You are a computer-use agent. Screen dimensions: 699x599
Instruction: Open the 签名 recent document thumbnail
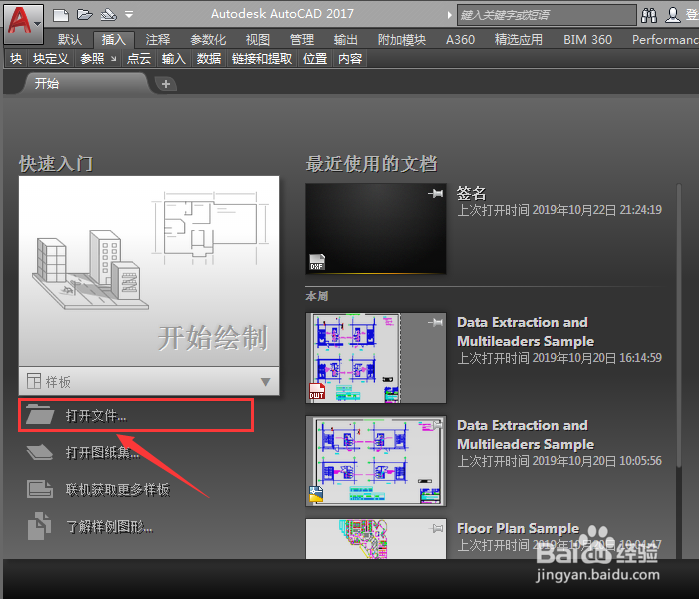tap(376, 229)
